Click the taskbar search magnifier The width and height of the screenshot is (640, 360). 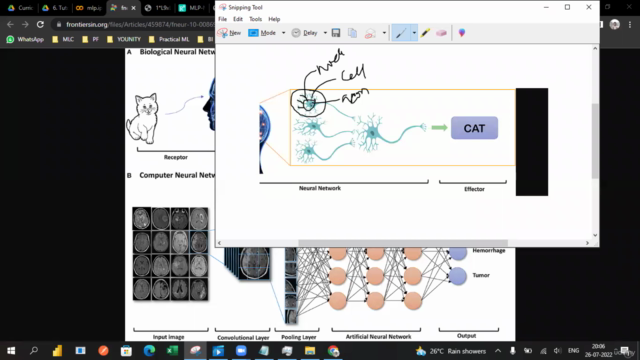click(34, 351)
